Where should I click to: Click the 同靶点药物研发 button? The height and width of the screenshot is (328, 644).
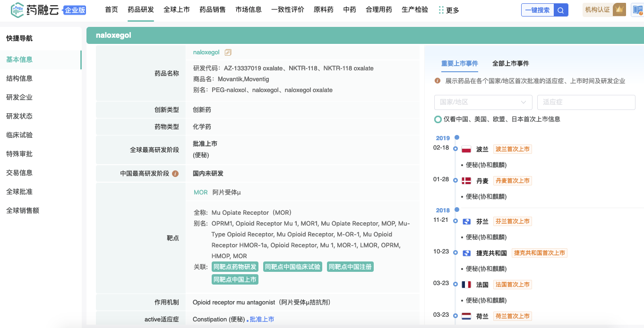coord(235,267)
